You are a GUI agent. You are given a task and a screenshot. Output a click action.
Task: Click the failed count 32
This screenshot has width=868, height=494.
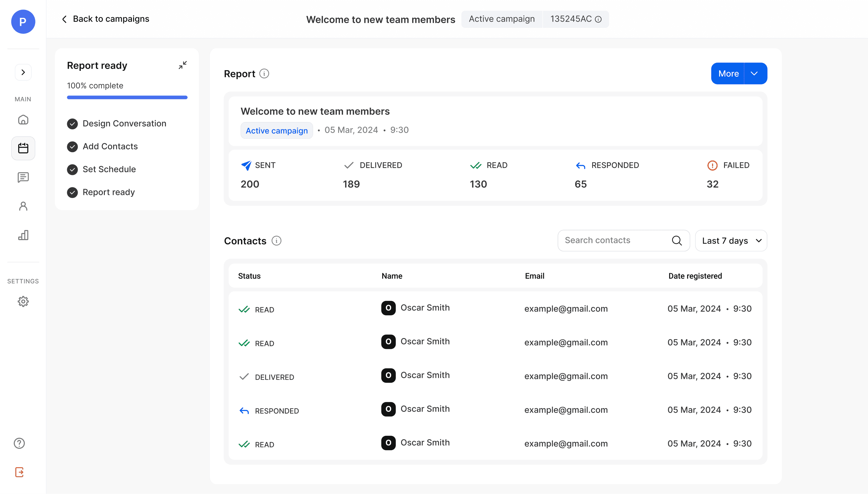click(713, 184)
